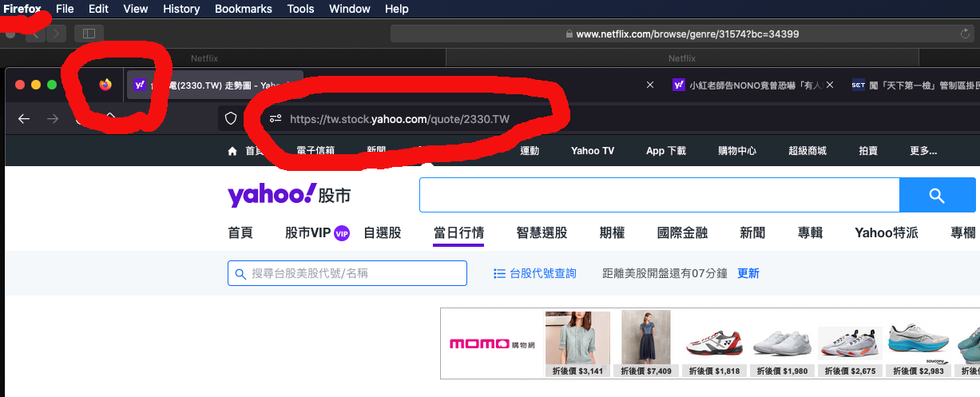Screen dimensions: 980x397
Task: Click the Firefox back arrow button
Action: pos(24,118)
